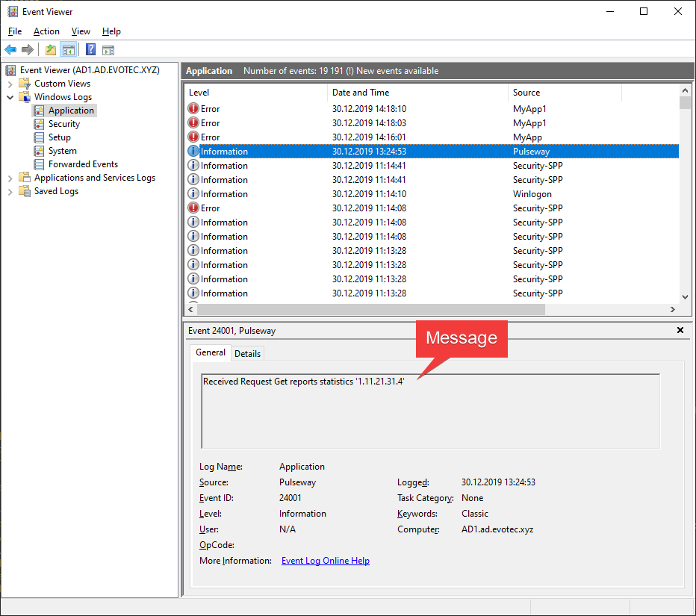Open the System log in the tree
Image resolution: width=696 pixels, height=616 pixels.
[62, 151]
